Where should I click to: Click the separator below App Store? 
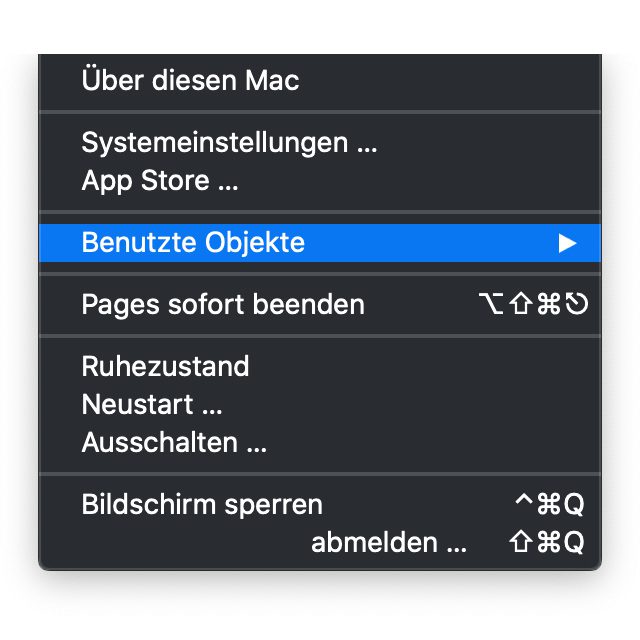pyautogui.click(x=320, y=212)
